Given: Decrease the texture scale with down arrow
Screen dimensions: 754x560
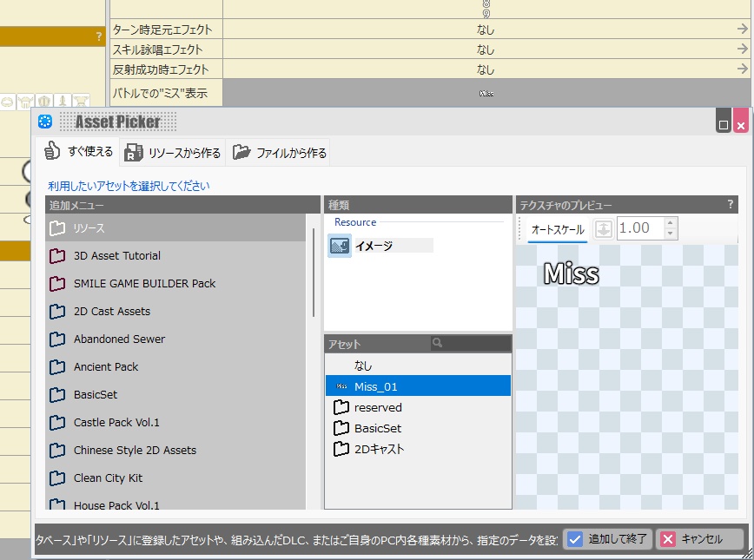Looking at the screenshot, I should coord(671,234).
